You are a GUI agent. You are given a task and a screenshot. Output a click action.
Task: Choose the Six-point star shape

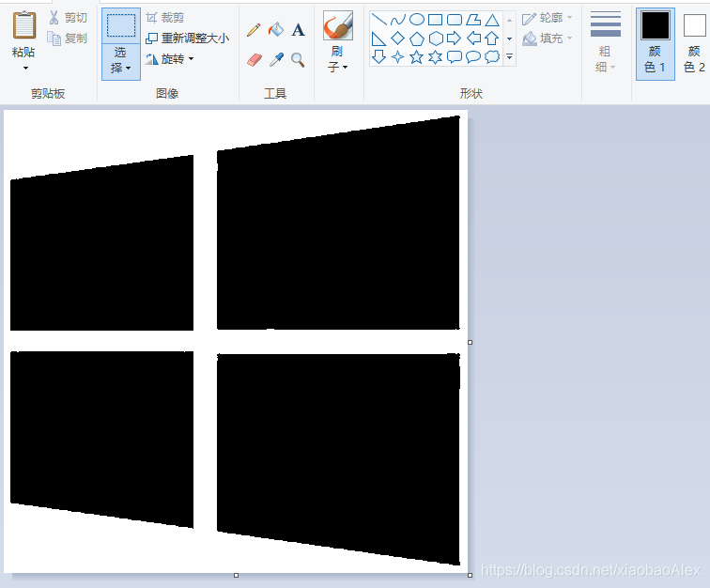(x=436, y=57)
